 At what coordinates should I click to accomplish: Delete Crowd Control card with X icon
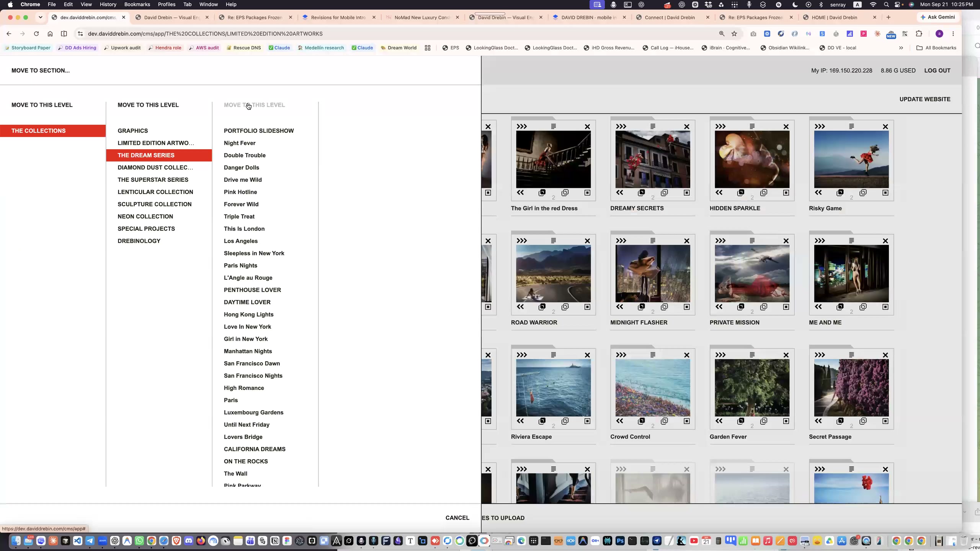tap(687, 355)
